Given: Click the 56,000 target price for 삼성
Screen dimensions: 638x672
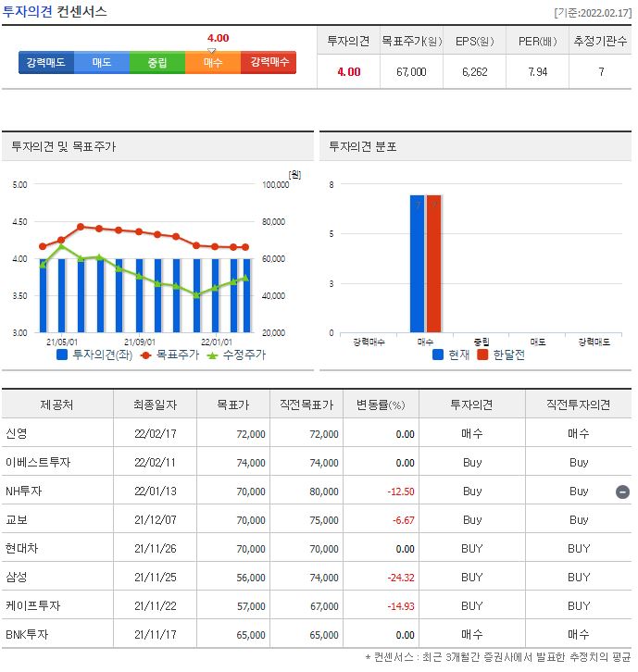Looking at the screenshot, I should [251, 578].
